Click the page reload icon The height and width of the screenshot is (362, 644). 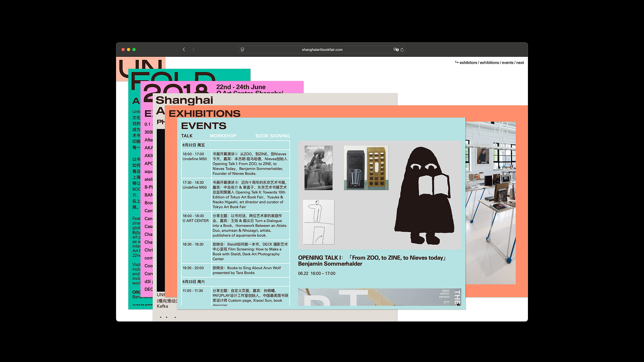pyautogui.click(x=402, y=50)
